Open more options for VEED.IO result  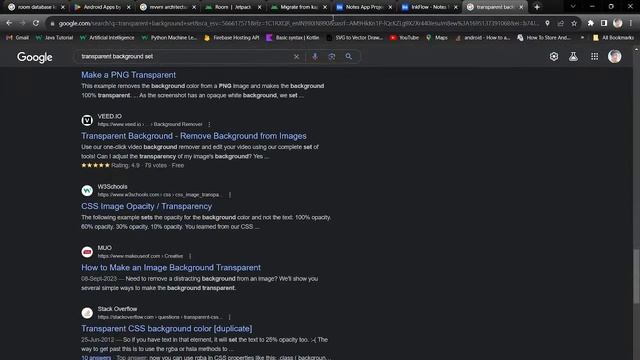tap(209, 124)
